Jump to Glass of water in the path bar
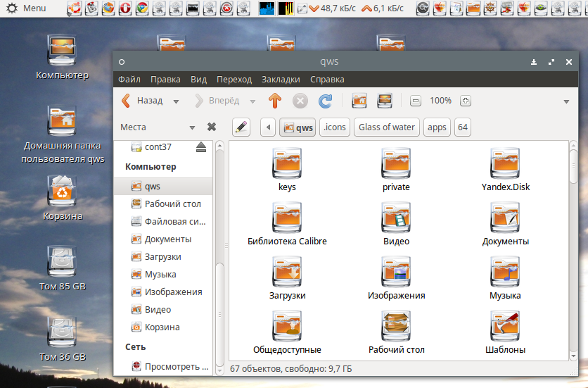 (387, 127)
